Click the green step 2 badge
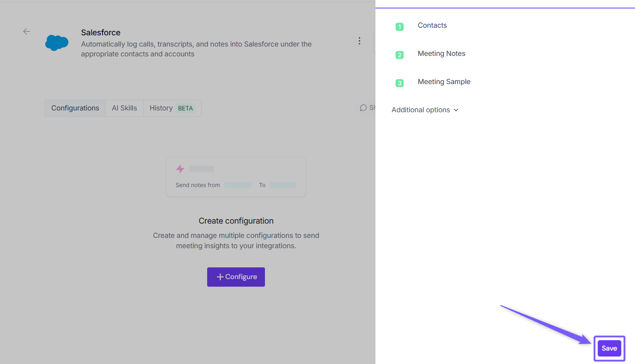This screenshot has height=364, width=635. [400, 55]
